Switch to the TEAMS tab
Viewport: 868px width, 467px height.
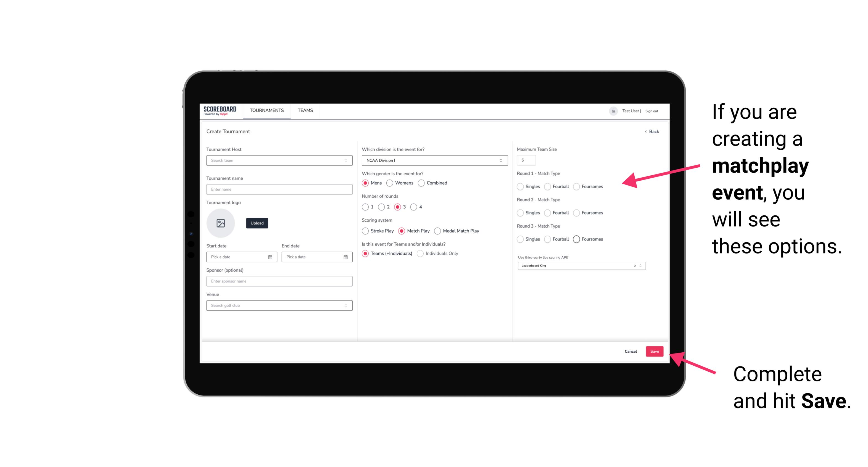coord(305,110)
